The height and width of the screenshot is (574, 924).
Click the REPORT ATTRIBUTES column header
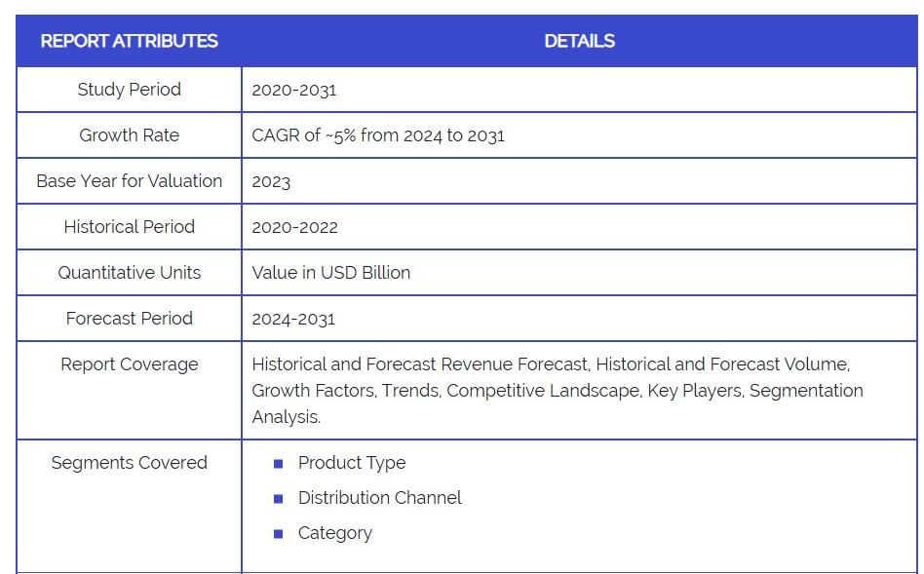click(129, 41)
